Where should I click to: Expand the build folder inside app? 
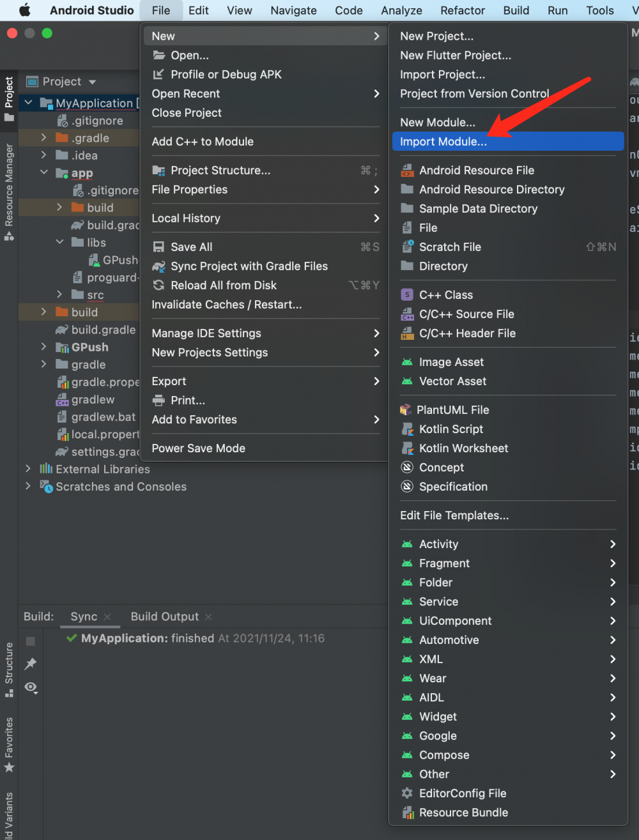pos(59,207)
